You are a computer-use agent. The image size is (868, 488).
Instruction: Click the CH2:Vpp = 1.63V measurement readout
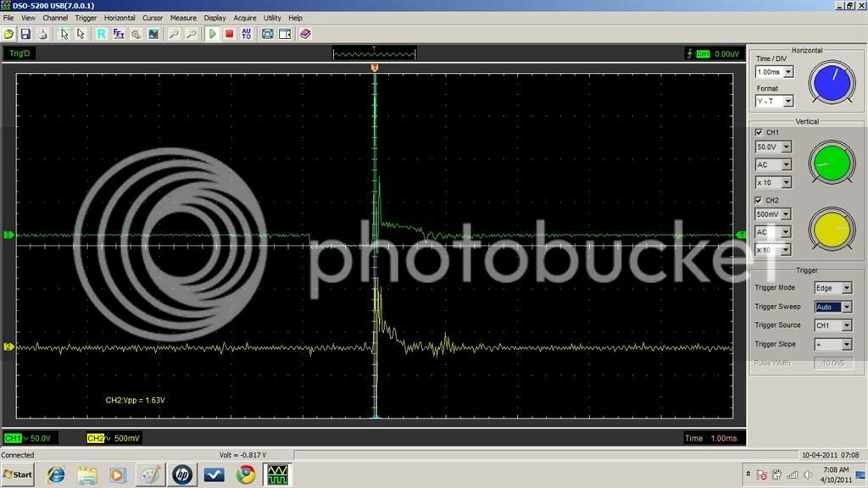[135, 400]
